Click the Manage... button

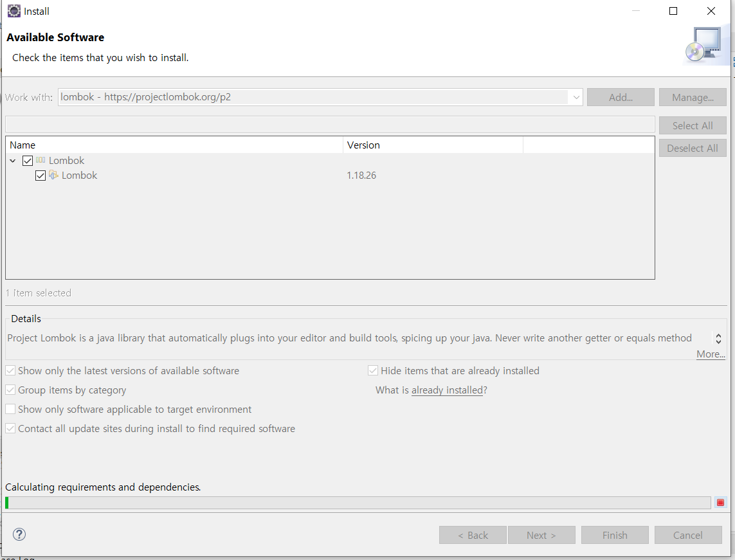click(693, 98)
